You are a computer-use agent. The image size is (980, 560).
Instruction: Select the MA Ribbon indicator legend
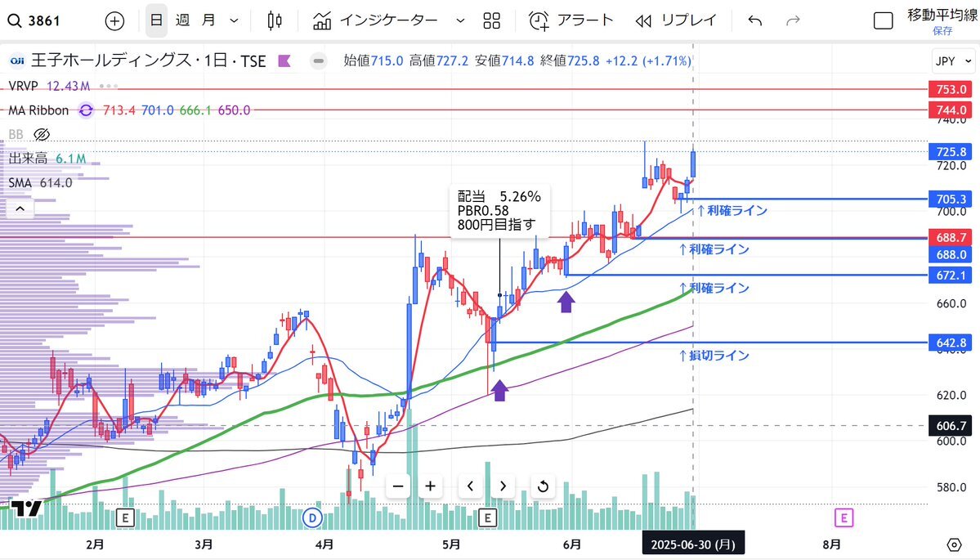tap(38, 110)
